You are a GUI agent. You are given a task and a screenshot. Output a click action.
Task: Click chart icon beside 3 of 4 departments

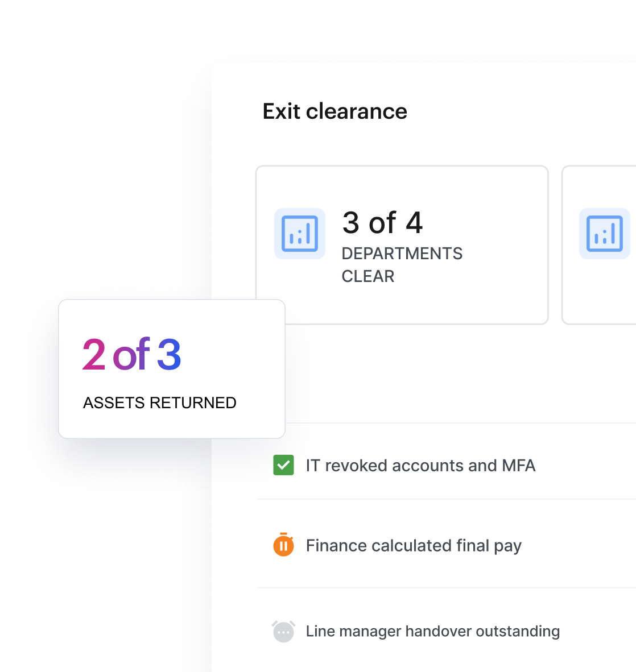pos(300,234)
